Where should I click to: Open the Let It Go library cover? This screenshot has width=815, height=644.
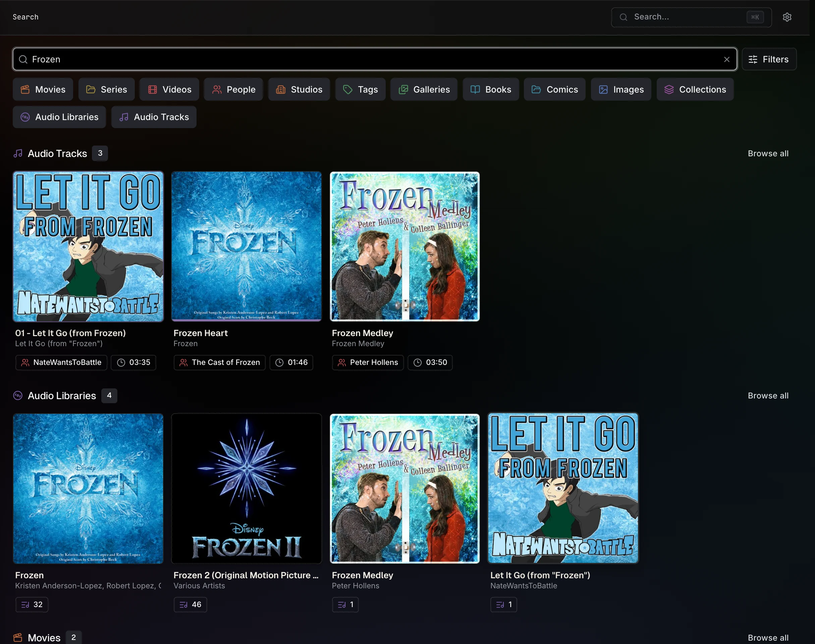pos(563,489)
